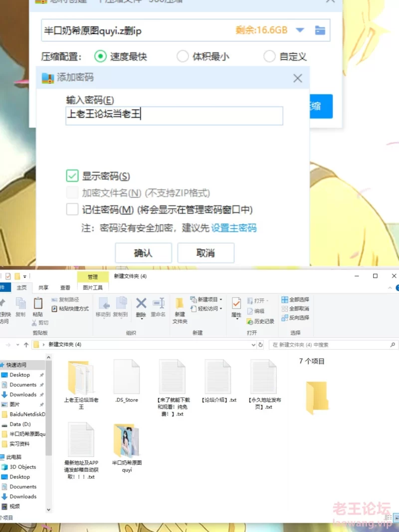Screen dimensions: 399x532
Task: Uncheck the 显示密码 checkbox
Action: [x=72, y=176]
